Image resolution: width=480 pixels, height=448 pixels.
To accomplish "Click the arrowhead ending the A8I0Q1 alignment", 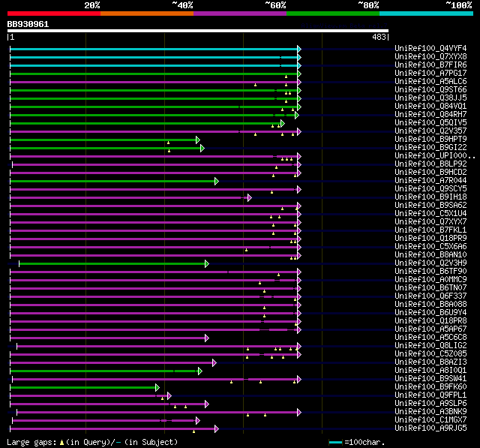I will coord(200,371).
